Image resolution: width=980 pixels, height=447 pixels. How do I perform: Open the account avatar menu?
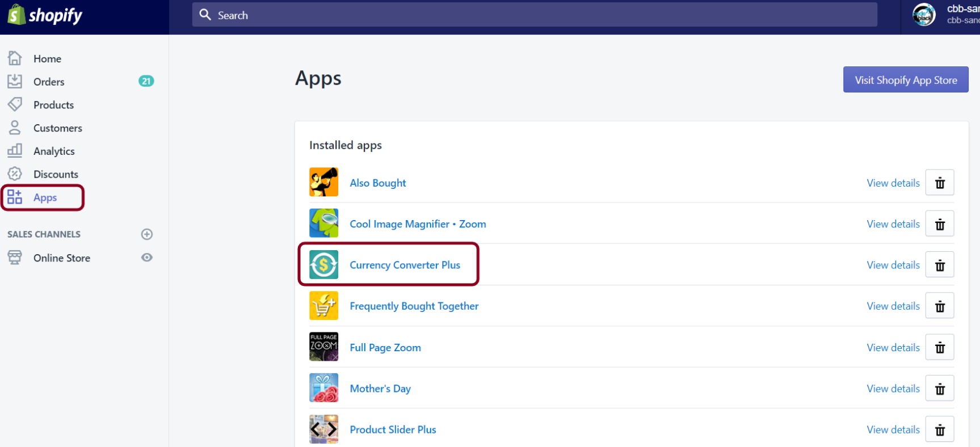924,15
